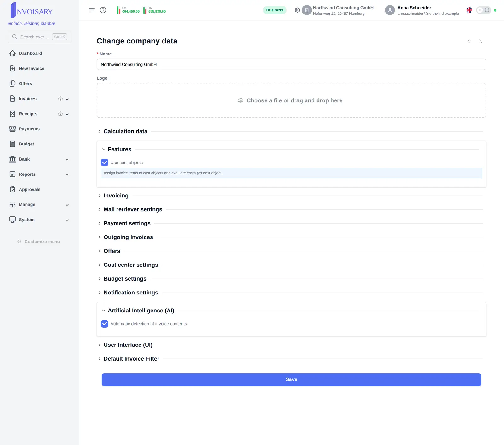Image resolution: width=504 pixels, height=445 pixels.
Task: Uncheck the Use cost objects checkbox
Action: 105,163
